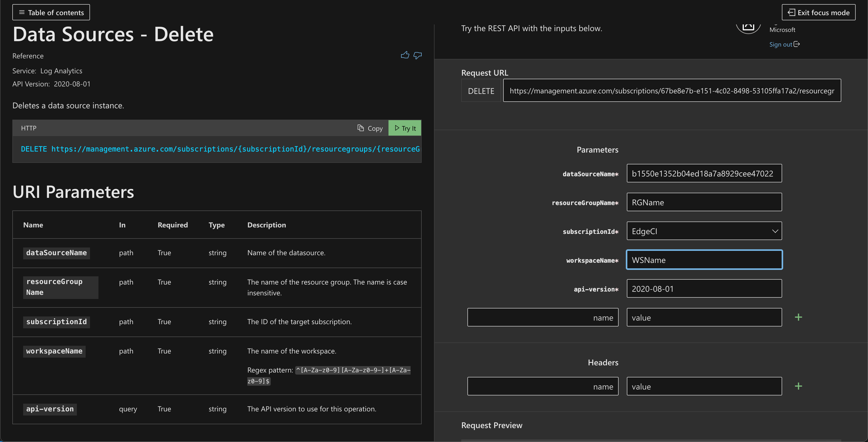Click the workspaceName regex pattern text
The width and height of the screenshot is (868, 442).
(329, 376)
